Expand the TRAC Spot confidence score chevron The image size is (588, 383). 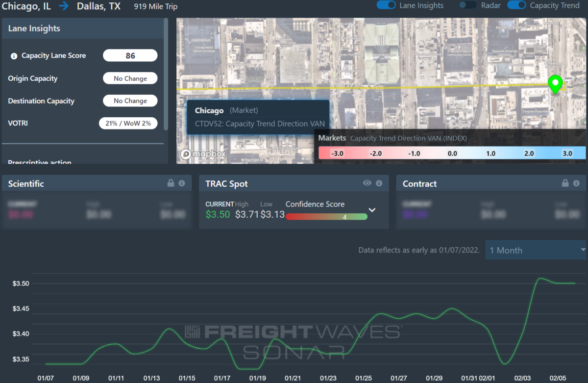click(x=372, y=210)
